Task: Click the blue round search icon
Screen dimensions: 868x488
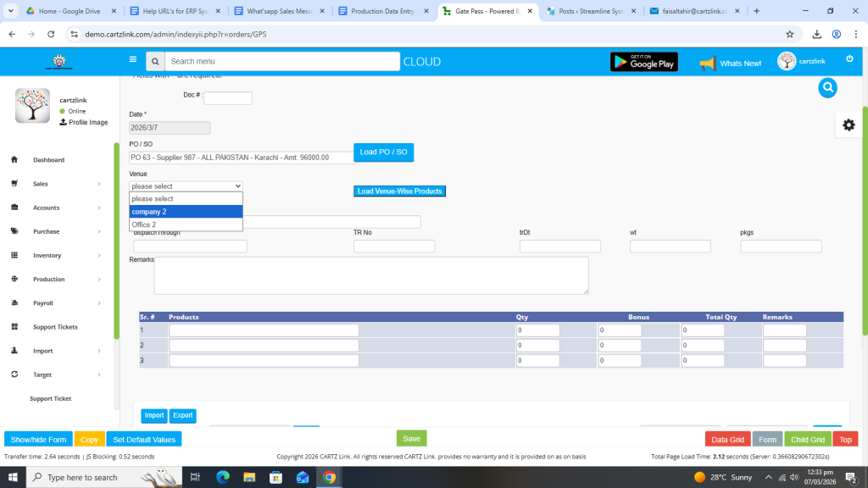Action: click(828, 87)
